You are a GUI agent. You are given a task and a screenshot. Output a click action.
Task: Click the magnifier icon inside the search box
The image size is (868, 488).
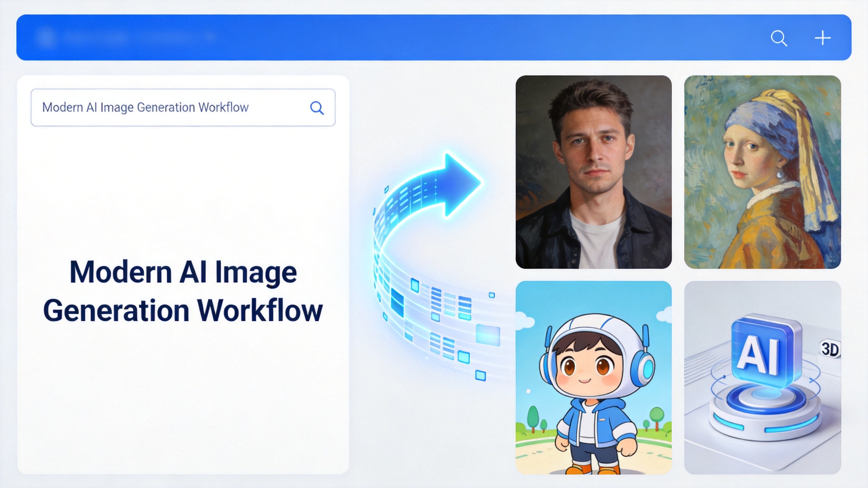pos(317,108)
